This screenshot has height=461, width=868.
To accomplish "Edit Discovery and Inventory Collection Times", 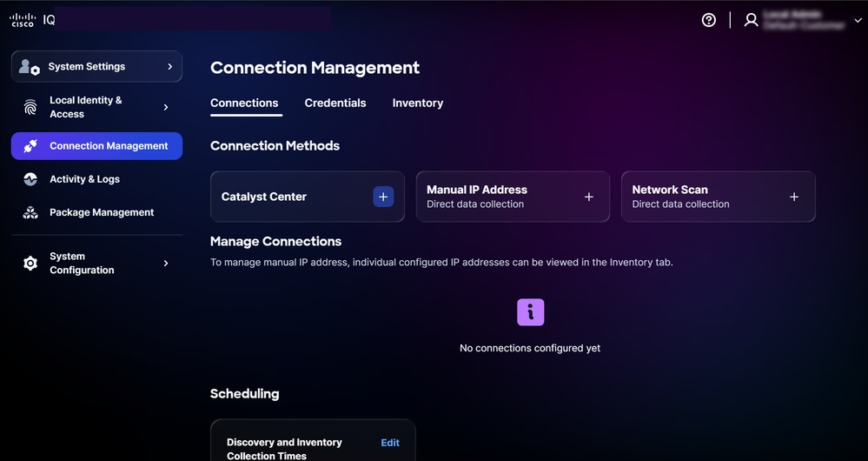I will 390,443.
